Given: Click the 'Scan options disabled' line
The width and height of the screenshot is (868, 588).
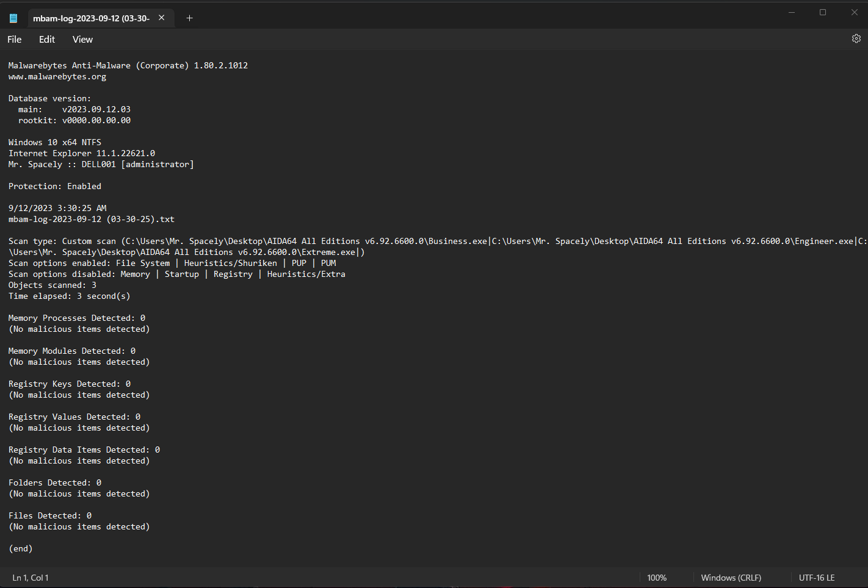Looking at the screenshot, I should tap(177, 274).
